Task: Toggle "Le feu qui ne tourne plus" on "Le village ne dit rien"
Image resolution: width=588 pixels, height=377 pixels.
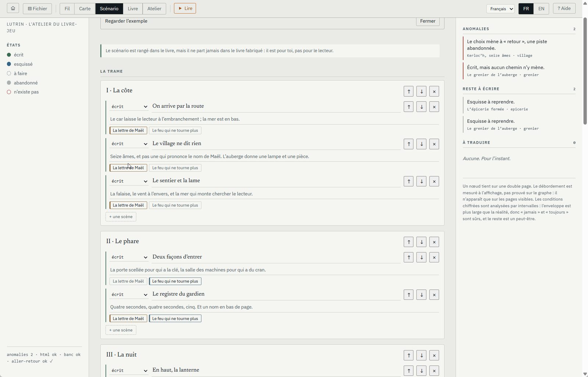Action: click(x=175, y=168)
